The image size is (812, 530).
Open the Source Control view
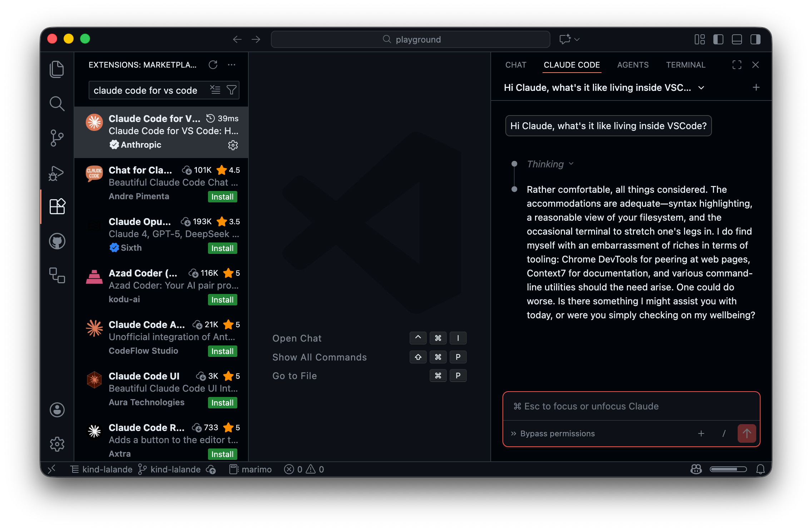click(57, 138)
